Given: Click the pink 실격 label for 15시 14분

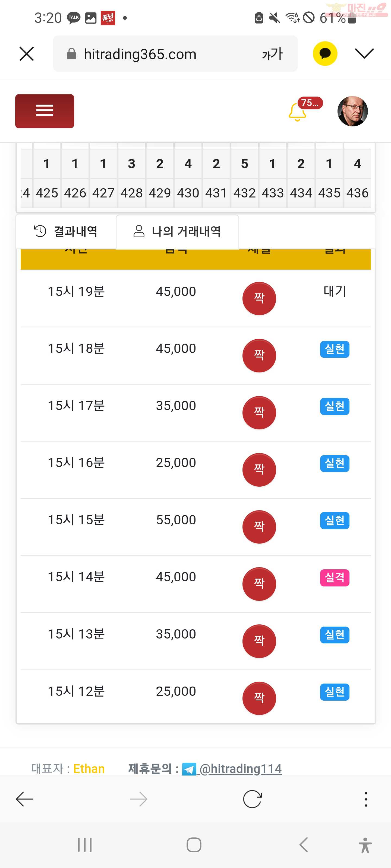Looking at the screenshot, I should (x=335, y=577).
